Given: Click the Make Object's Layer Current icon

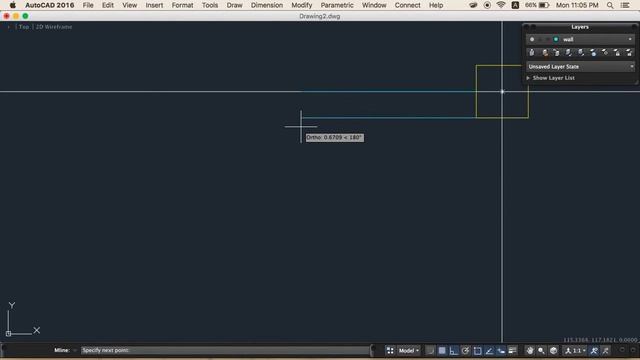Looking at the screenshot, I should (532, 53).
